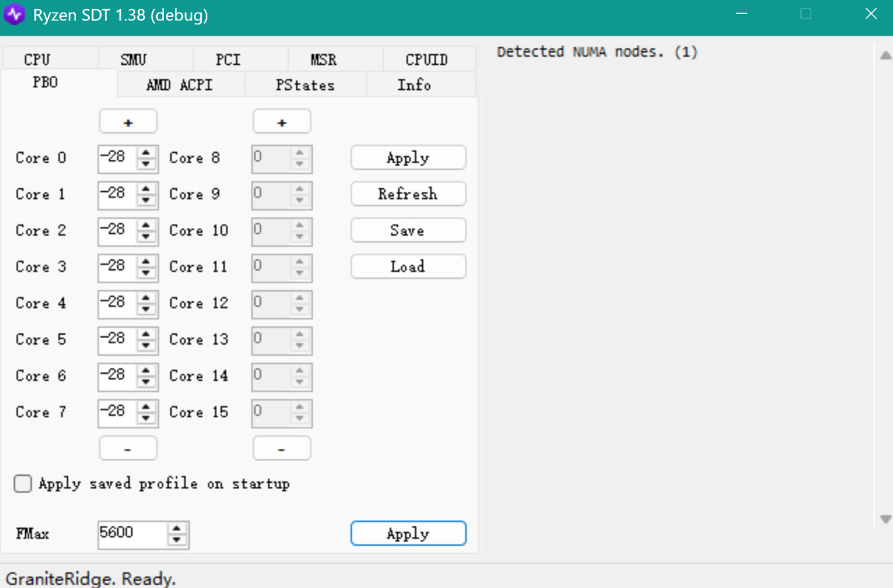Image resolution: width=893 pixels, height=588 pixels.
Task: Click the Ryzen SDT app icon in title bar
Action: 15,15
